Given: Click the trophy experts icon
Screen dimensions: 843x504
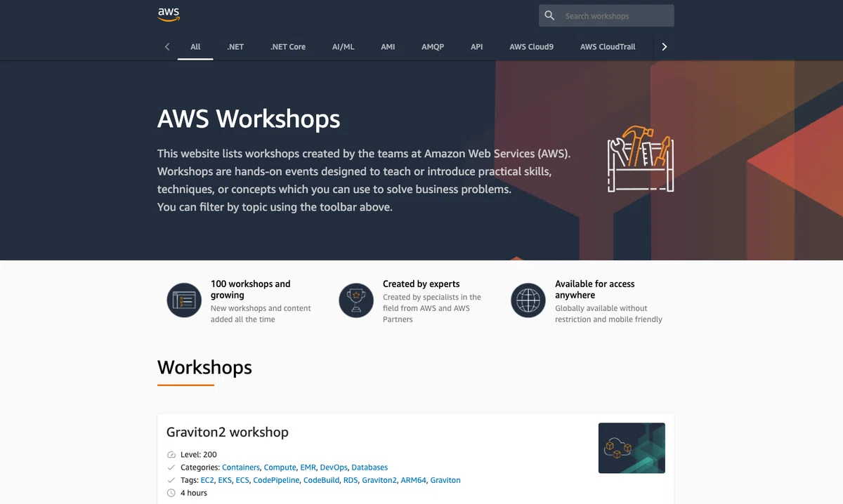Looking at the screenshot, I should click(356, 300).
